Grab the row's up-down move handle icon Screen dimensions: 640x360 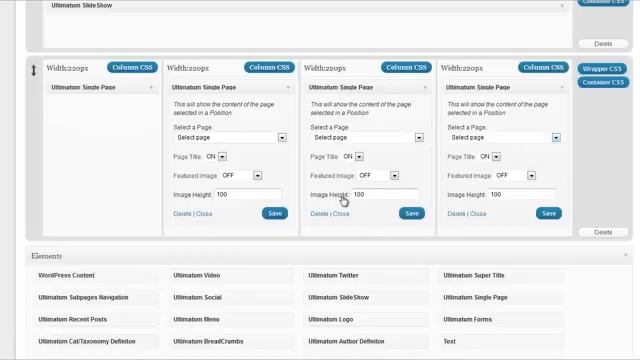pyautogui.click(x=34, y=71)
